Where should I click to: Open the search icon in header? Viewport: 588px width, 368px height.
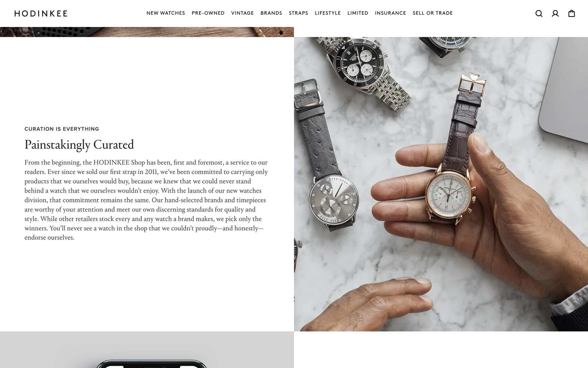click(539, 13)
